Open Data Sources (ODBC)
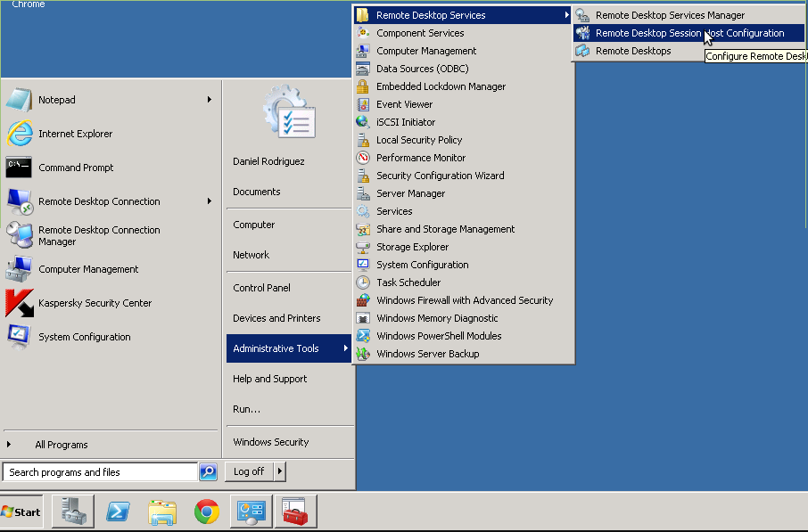808x532 pixels. (x=463, y=69)
